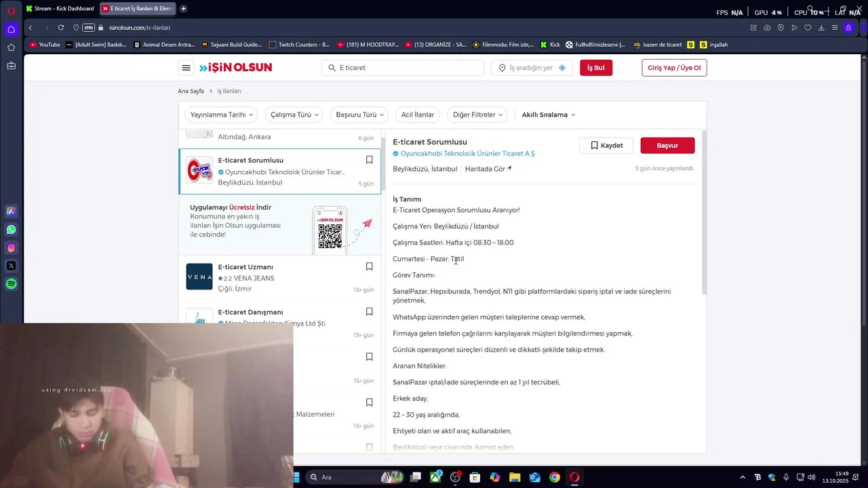Open Google Chrome from taskbar
868x488 pixels.
coord(555,477)
